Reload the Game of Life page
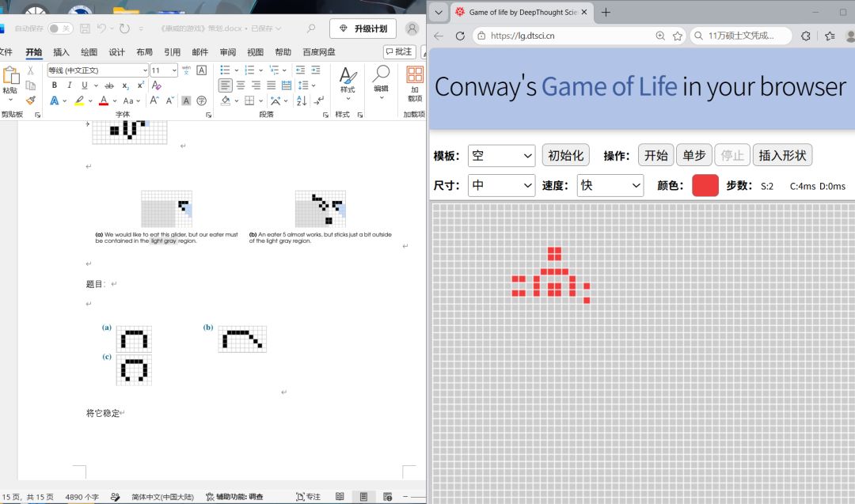855x504 pixels. pos(460,36)
